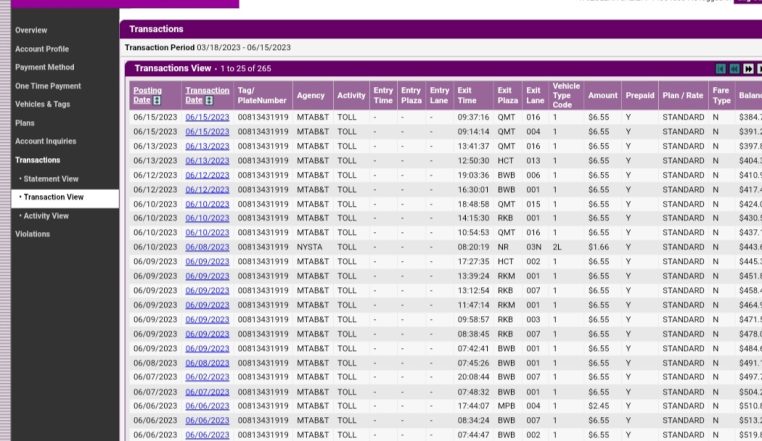Screen dimensions: 762x441
Task: Open transaction date link for 09:14:14 exit
Action: tap(207, 132)
